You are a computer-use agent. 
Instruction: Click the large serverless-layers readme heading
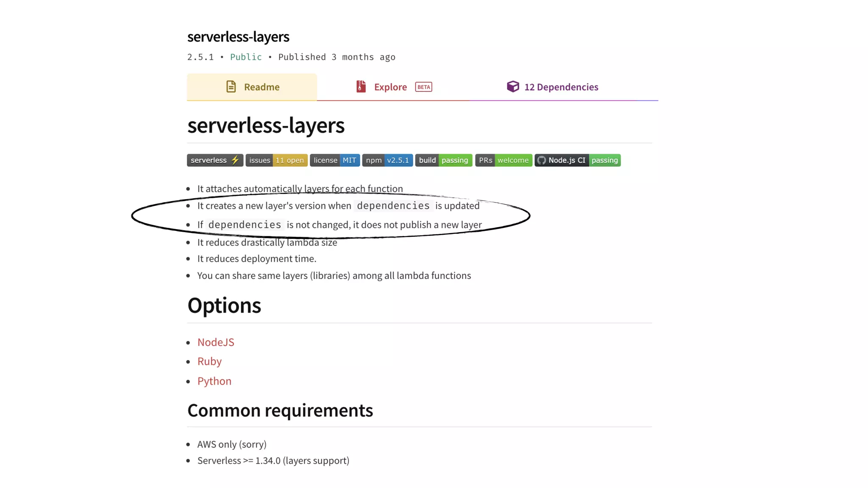click(266, 125)
